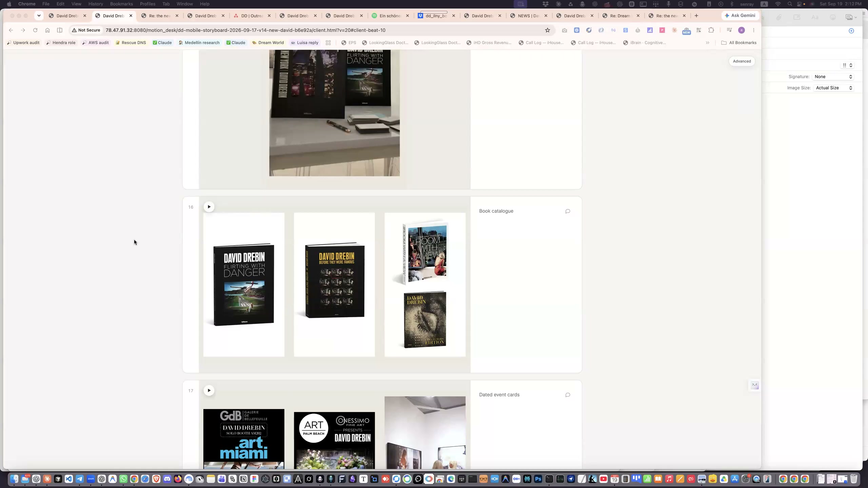Show more bookmarks chevron
This screenshot has width=868, height=488.
tap(708, 43)
